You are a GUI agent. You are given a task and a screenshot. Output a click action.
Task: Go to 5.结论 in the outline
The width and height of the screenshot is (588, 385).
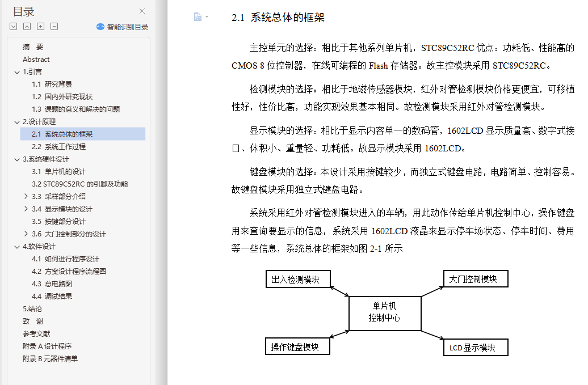coord(32,308)
